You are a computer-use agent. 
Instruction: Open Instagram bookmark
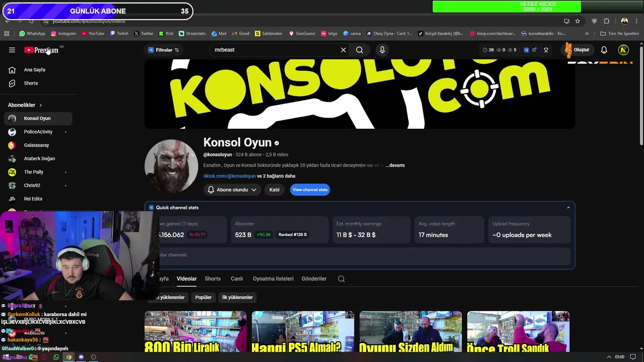click(x=63, y=34)
